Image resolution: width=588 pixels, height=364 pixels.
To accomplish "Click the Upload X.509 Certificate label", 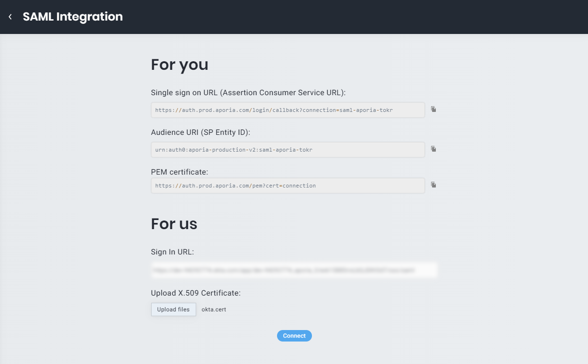I will (196, 293).
